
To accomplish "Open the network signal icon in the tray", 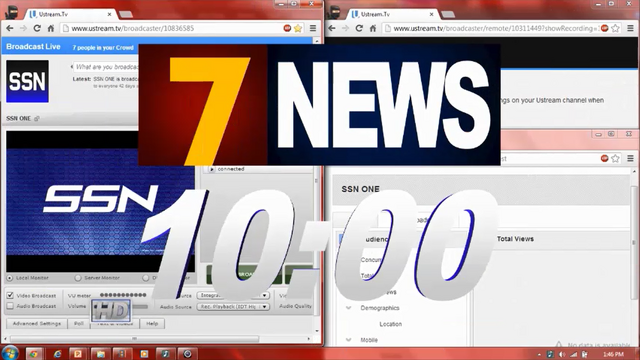I will point(573,354).
